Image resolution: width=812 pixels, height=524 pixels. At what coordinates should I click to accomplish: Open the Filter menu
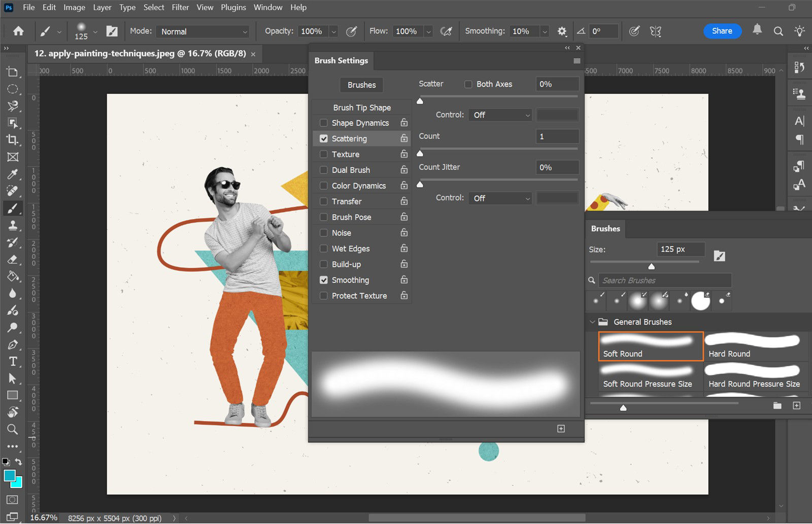click(180, 7)
